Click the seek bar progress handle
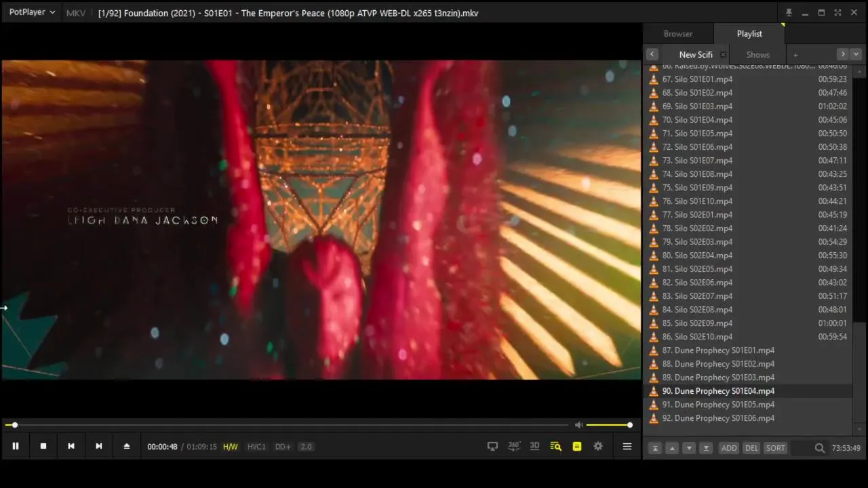Screen dimensions: 868x488 15,425
